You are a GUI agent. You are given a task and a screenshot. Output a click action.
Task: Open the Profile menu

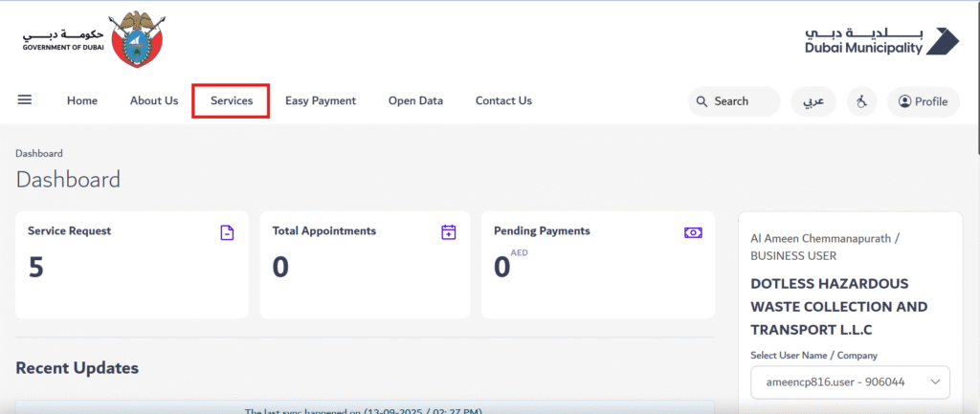point(923,101)
